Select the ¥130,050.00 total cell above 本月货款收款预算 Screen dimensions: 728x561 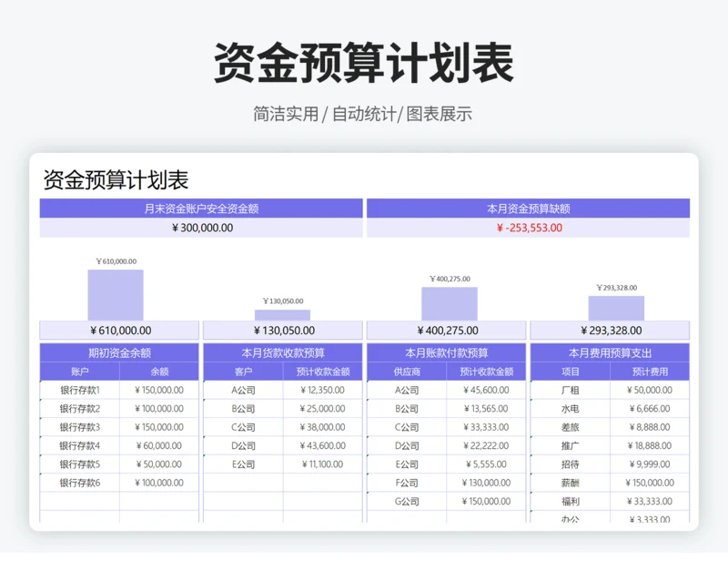(x=283, y=331)
